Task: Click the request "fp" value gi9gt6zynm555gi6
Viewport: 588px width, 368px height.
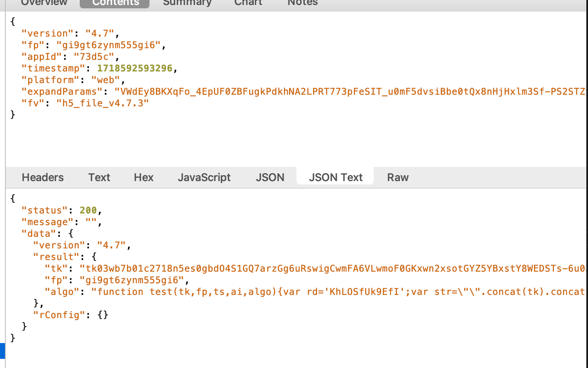Action: pos(108,45)
